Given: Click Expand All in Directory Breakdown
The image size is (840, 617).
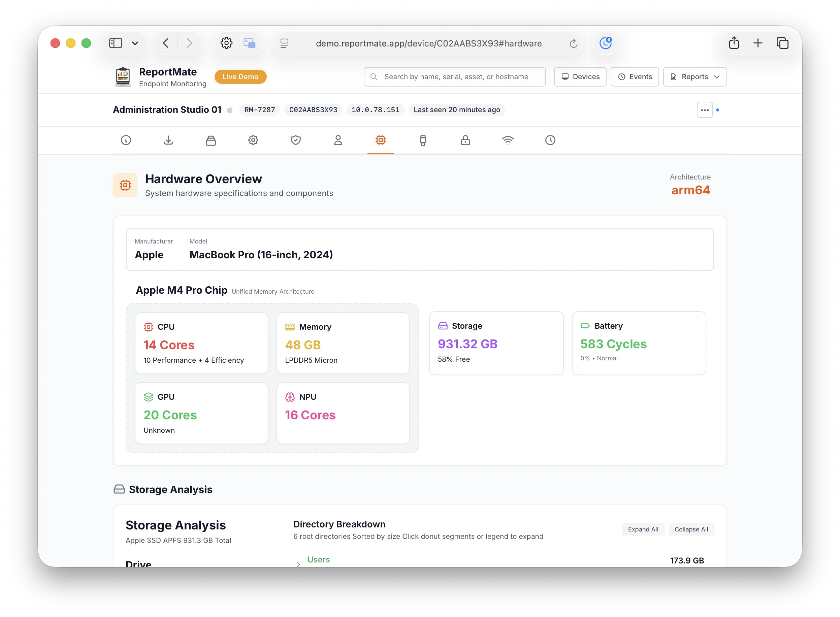Looking at the screenshot, I should click(x=643, y=529).
